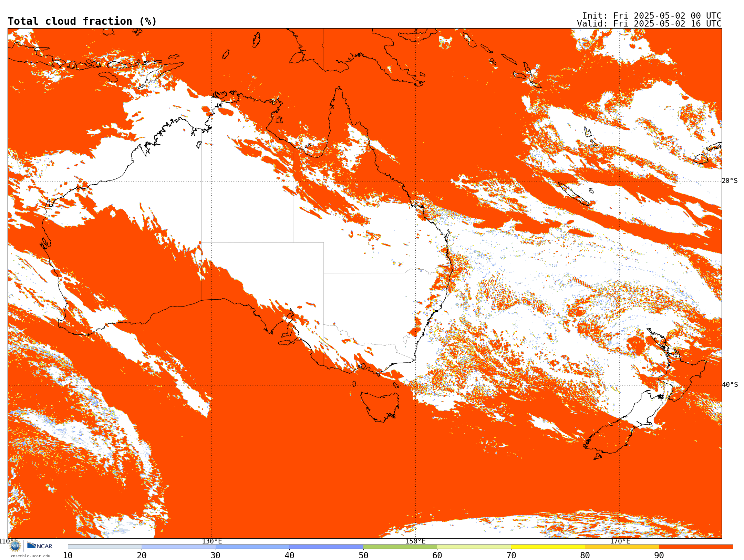Click the colorbar tick label 10
Screen dimensions: 744x560
tap(68, 556)
